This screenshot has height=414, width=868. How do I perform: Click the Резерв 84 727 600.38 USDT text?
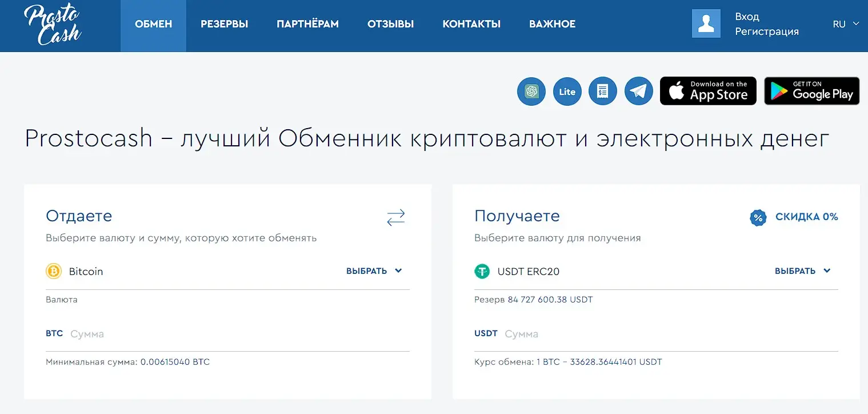(534, 300)
